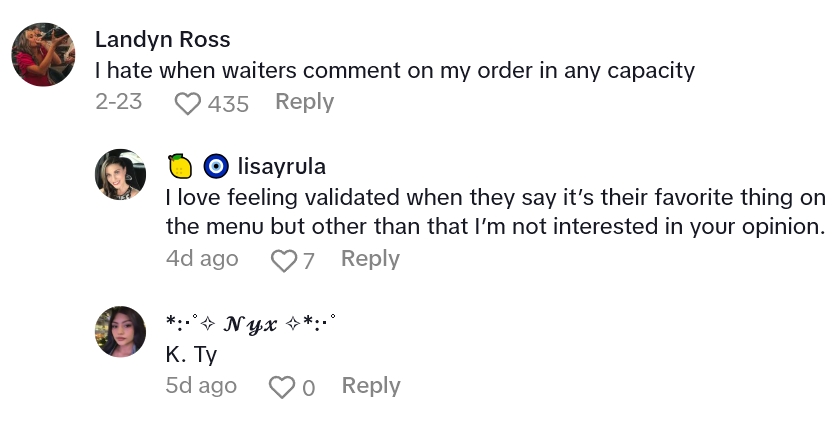
Task: Go to Nyx's decorated username
Action: 251,323
